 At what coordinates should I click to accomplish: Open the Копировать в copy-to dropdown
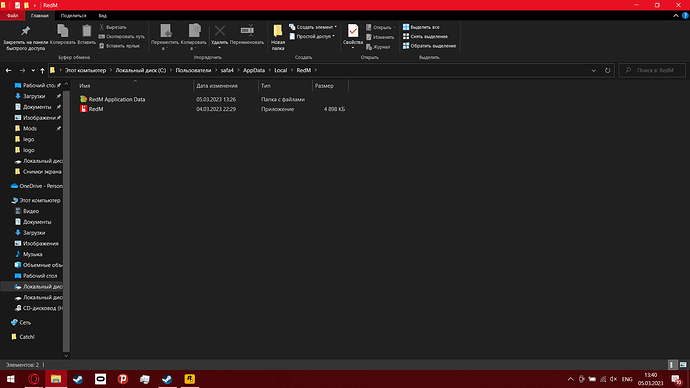tap(194, 37)
